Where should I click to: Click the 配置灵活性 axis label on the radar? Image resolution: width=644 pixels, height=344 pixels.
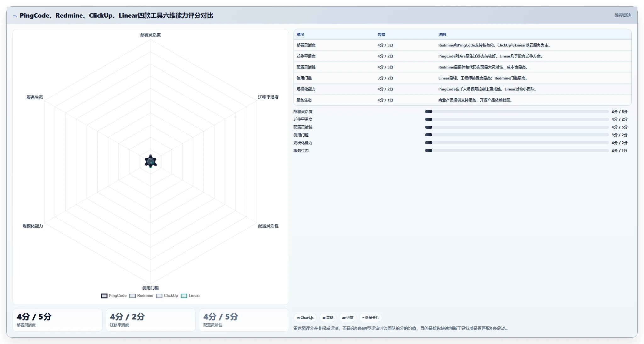coord(268,226)
